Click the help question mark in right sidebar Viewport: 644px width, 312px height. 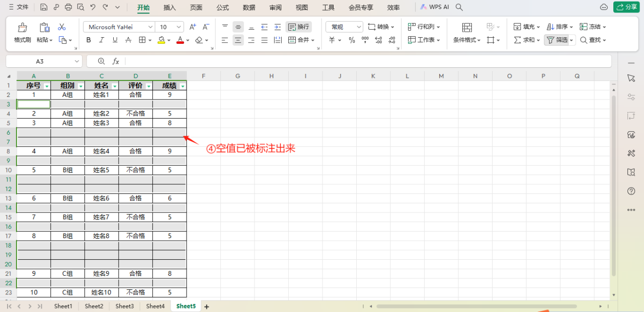(x=631, y=191)
